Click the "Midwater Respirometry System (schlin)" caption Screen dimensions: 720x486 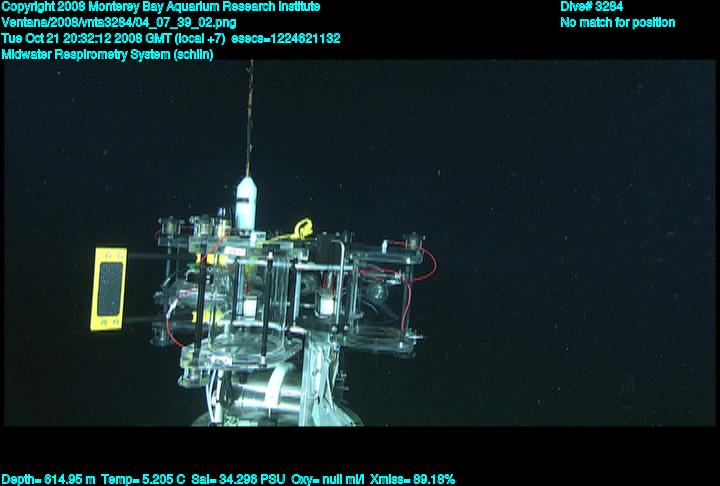(x=107, y=54)
